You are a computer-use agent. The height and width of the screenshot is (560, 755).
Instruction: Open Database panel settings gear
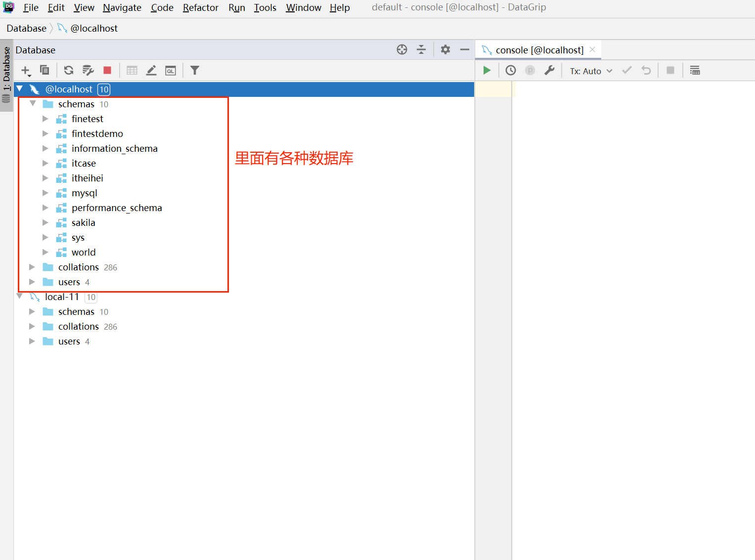point(445,49)
